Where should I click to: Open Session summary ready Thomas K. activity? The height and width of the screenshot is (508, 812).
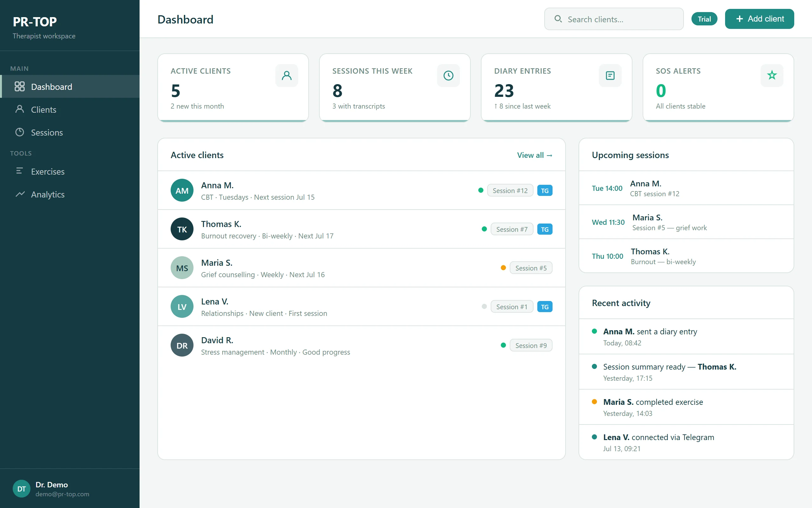686,372
